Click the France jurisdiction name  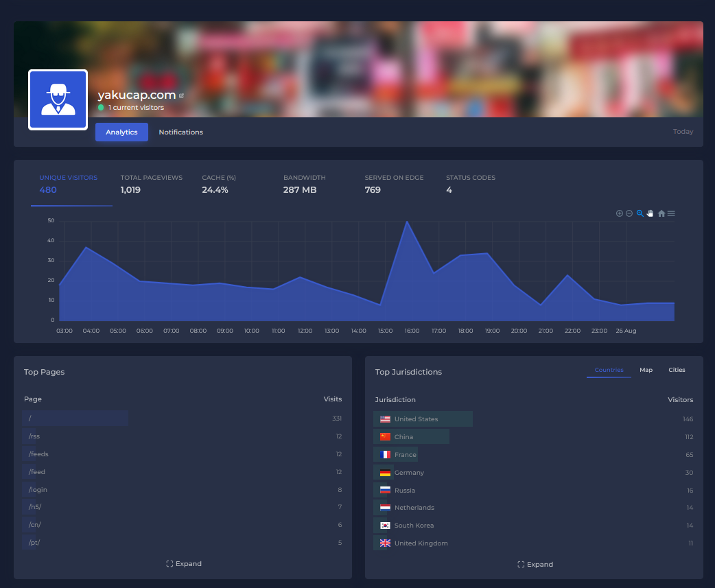tap(406, 454)
